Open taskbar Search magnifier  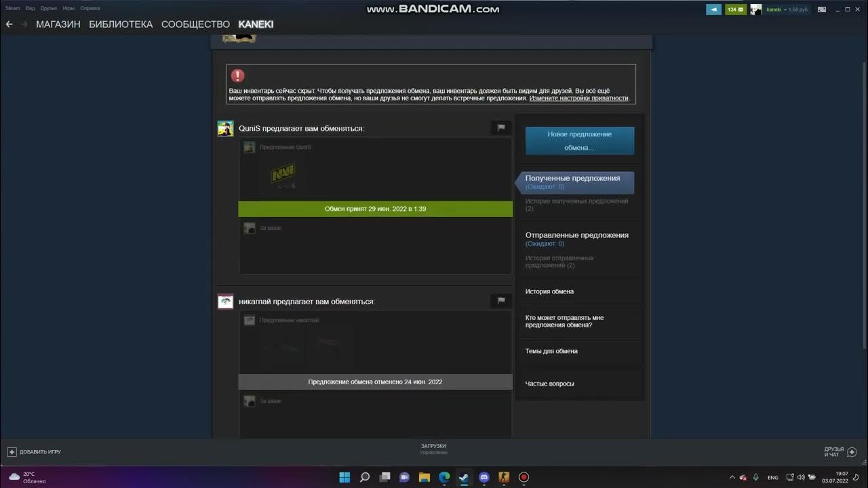365,477
